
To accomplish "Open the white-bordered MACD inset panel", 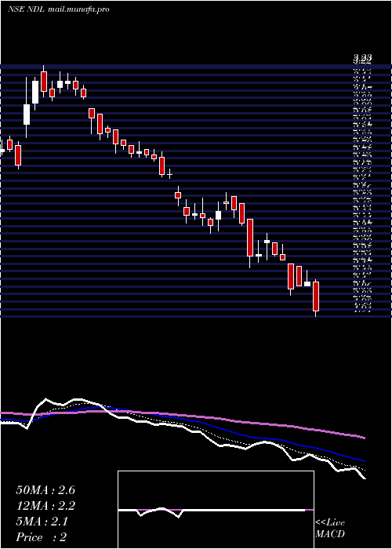I will click(x=216, y=510).
